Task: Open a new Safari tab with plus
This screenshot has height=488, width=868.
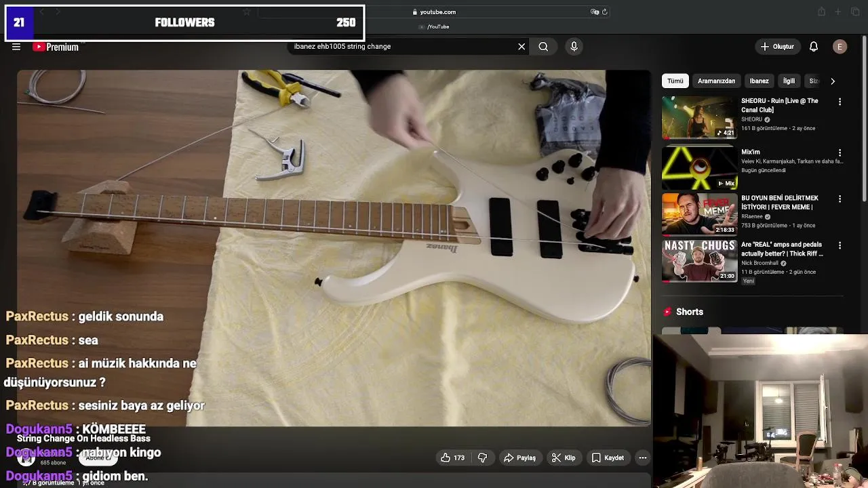Action: click(x=838, y=12)
